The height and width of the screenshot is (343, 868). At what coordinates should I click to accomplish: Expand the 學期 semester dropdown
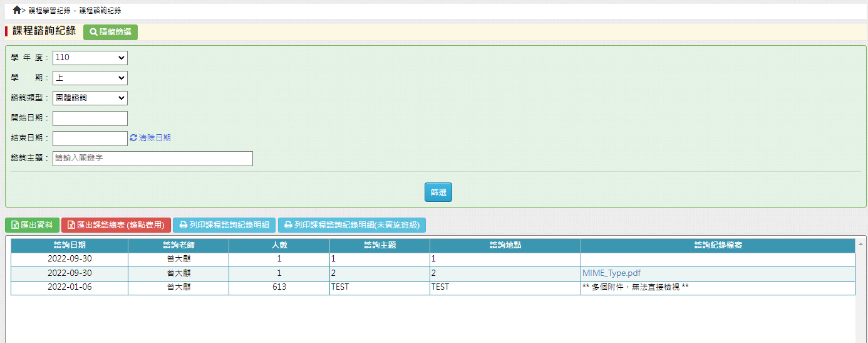pos(90,78)
